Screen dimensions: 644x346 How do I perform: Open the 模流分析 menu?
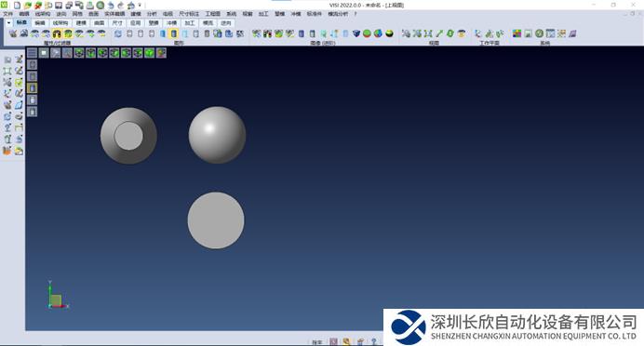(x=338, y=14)
